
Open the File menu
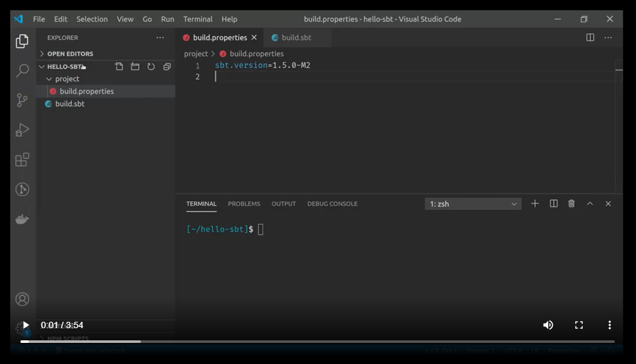[x=39, y=19]
